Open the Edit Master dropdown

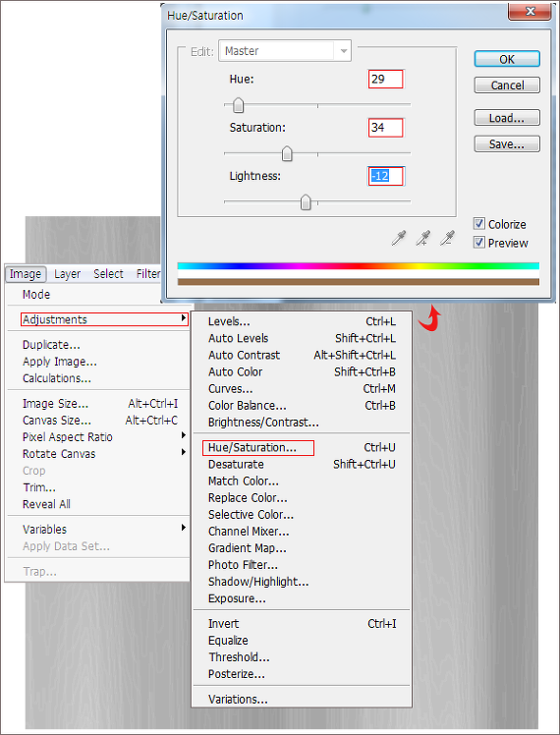point(285,51)
